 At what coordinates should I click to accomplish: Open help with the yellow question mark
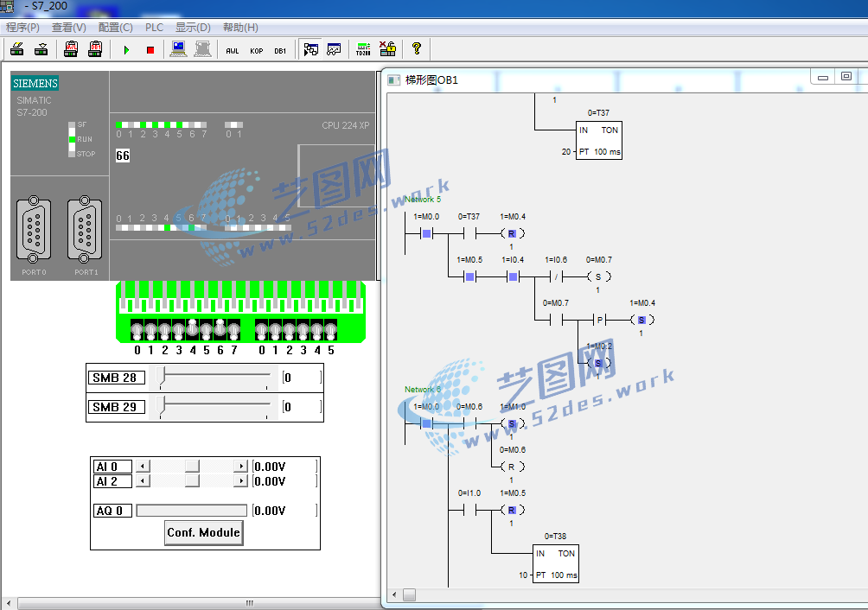(417, 49)
